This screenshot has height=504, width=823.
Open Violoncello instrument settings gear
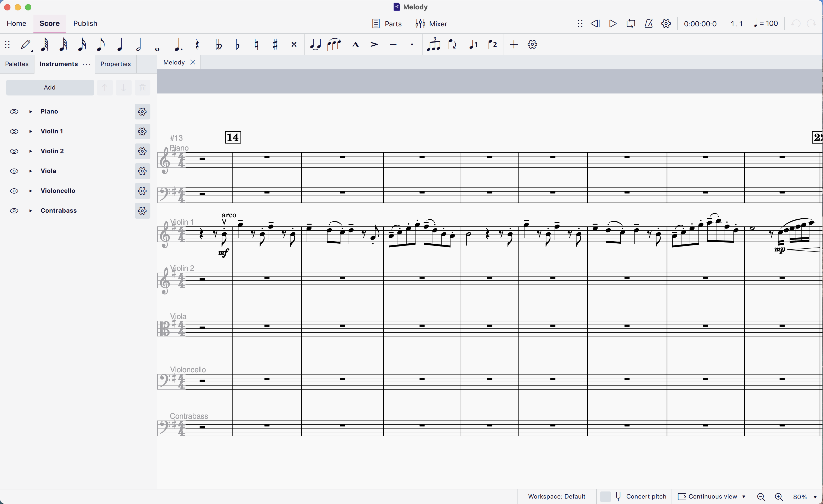142,191
